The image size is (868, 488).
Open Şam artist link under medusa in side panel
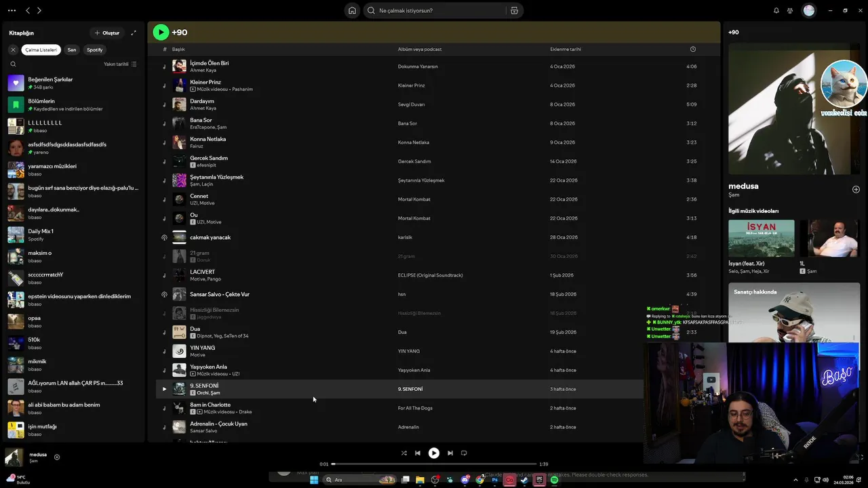pyautogui.click(x=734, y=195)
